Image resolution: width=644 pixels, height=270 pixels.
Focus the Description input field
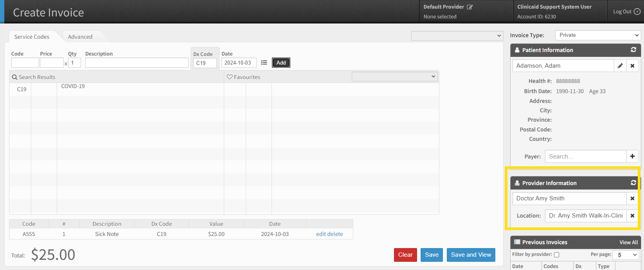pyautogui.click(x=137, y=63)
